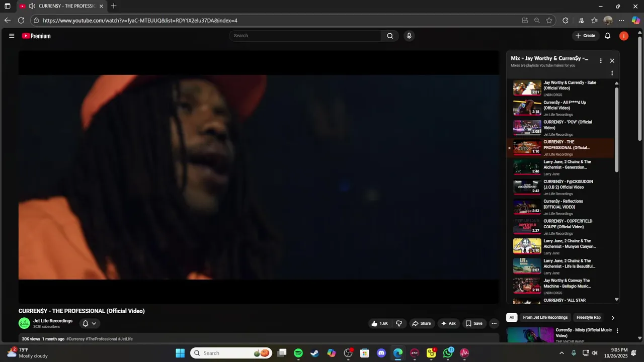Viewport: 644px width, 362px height.
Task: Open Windows Start menu
Action: tap(180, 353)
